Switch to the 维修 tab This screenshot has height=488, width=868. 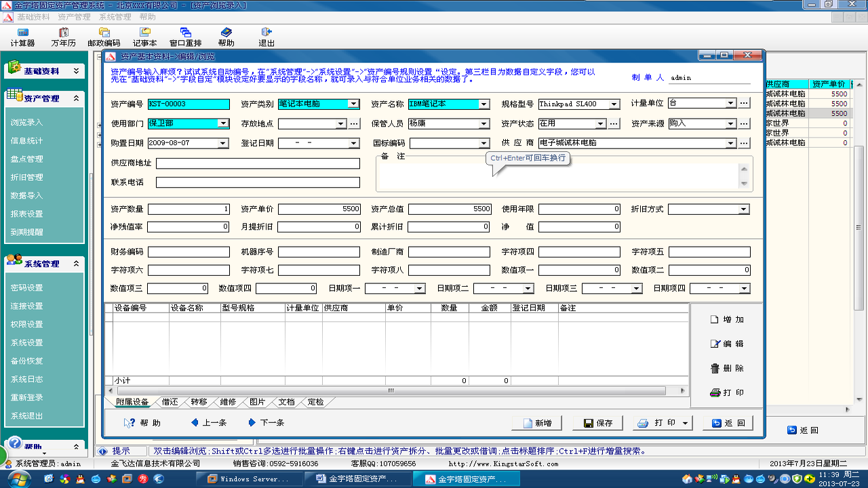[x=227, y=402]
